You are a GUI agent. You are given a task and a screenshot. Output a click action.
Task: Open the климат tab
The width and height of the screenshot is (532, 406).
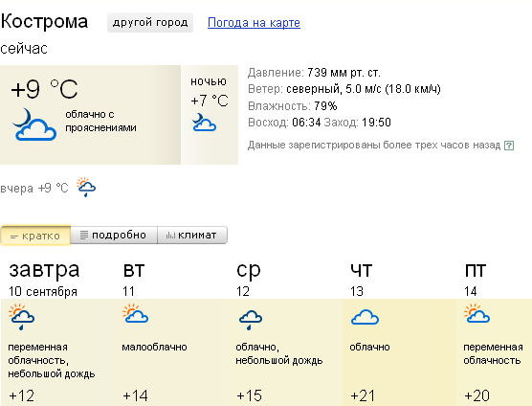tap(192, 236)
